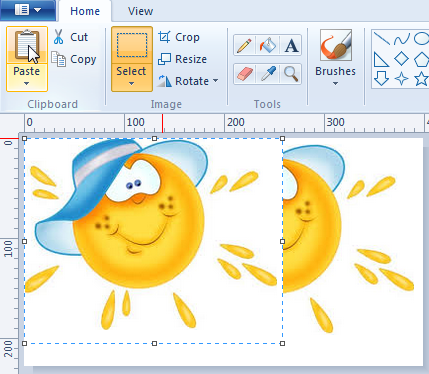Choose the Four-point star shape
429x374 pixels.
point(402,78)
